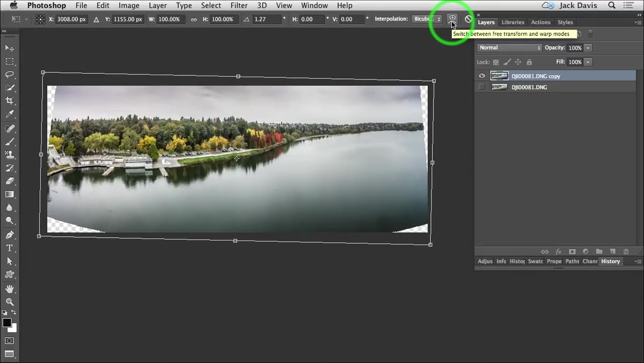Select the Pen tool
644x363 pixels.
tap(10, 235)
